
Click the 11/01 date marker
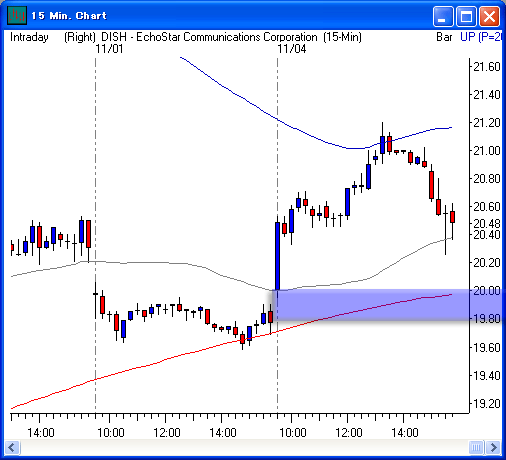tap(109, 49)
